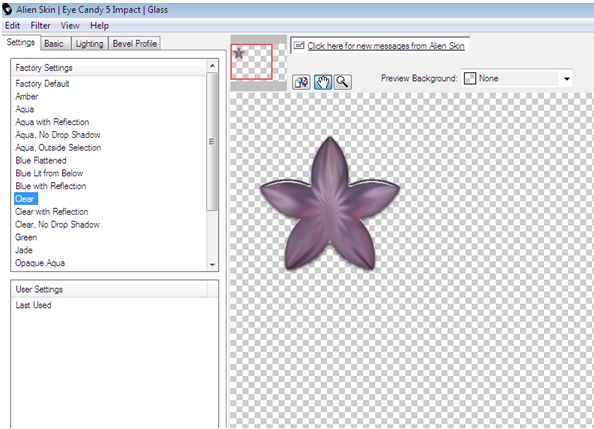594x429 pixels.
Task: Click the new messages from Alien Skin link
Action: 386,46
